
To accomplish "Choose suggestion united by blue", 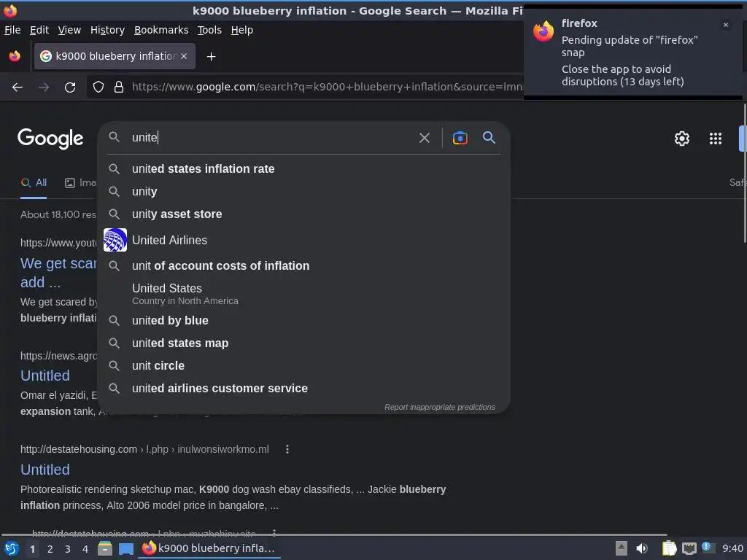I will click(304, 321).
